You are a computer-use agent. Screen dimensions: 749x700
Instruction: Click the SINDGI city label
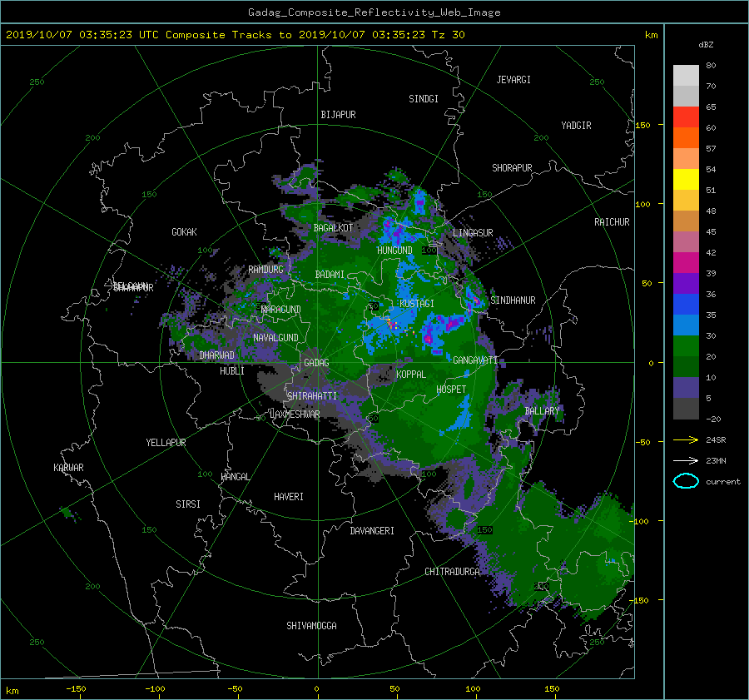424,99
